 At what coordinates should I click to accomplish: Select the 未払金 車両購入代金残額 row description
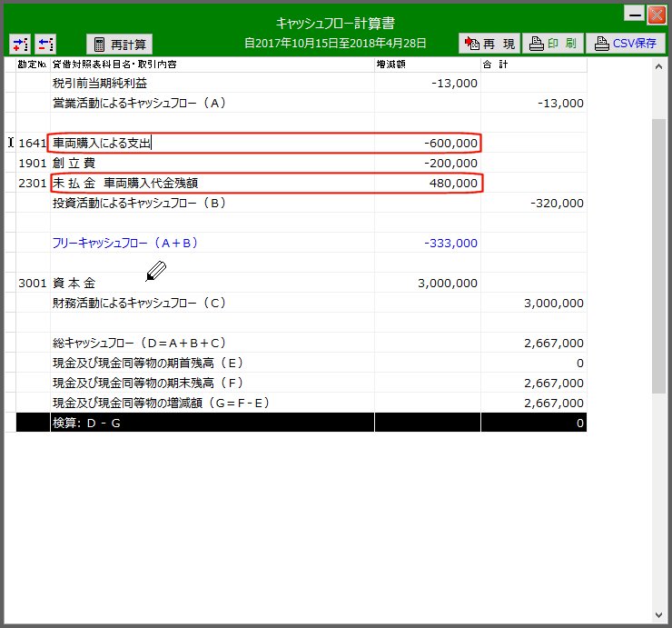(x=211, y=183)
